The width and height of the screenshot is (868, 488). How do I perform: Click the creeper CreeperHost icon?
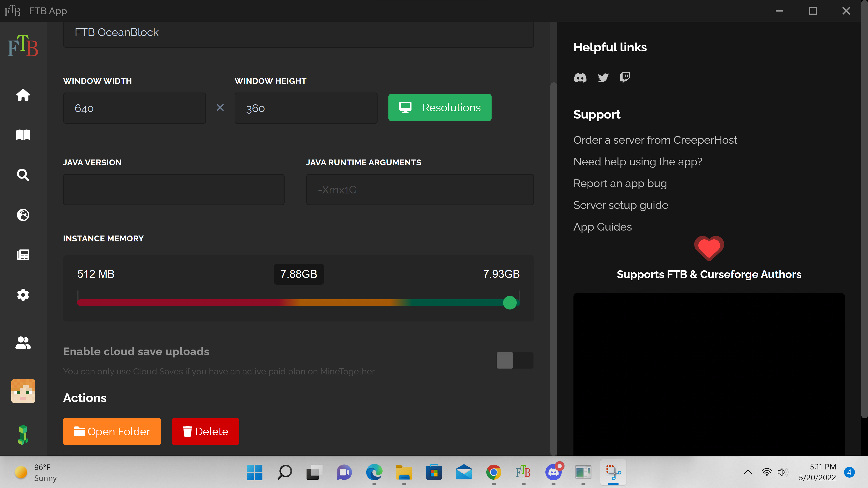coord(23,435)
